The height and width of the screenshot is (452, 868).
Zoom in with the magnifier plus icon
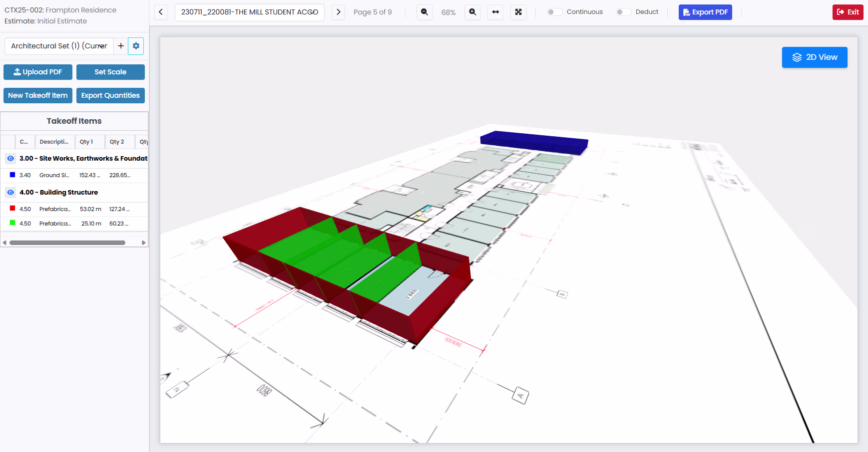pyautogui.click(x=472, y=12)
